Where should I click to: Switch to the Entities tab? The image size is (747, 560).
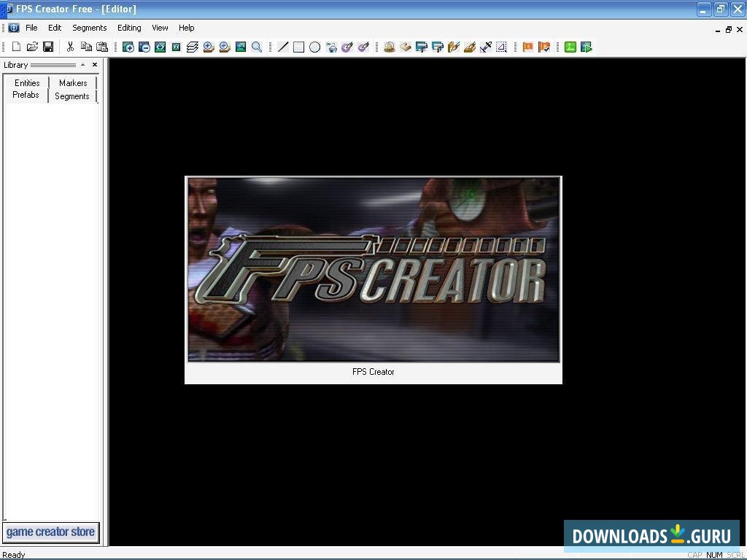pyautogui.click(x=26, y=82)
